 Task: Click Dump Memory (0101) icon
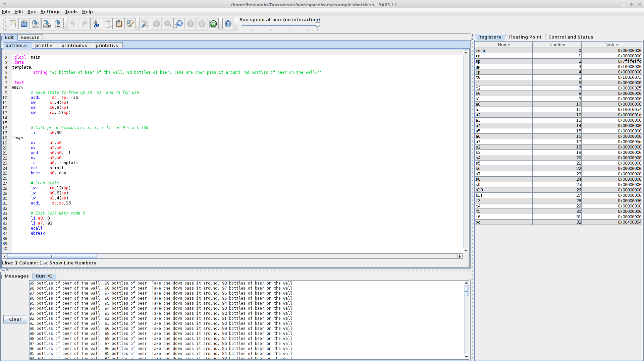[x=58, y=24]
